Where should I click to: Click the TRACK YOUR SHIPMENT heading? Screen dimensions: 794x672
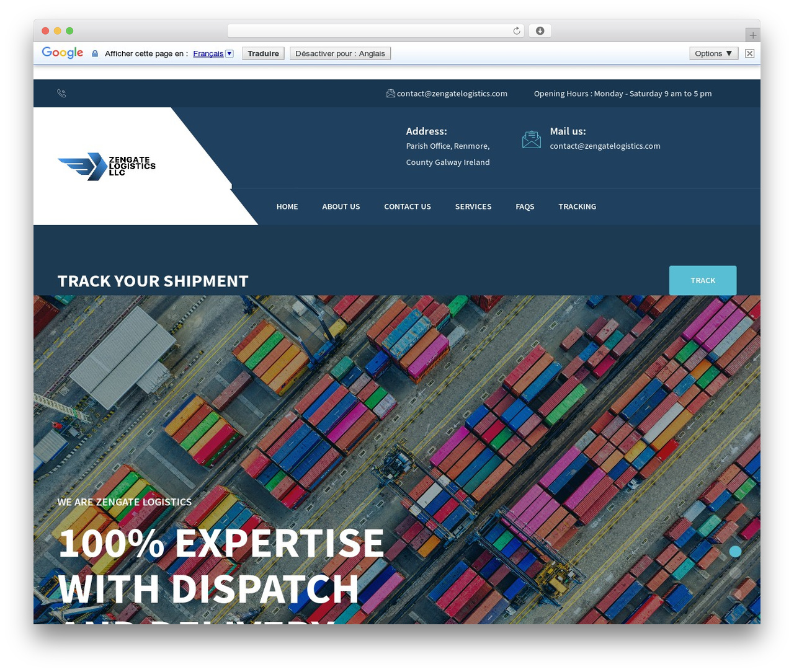tap(153, 281)
